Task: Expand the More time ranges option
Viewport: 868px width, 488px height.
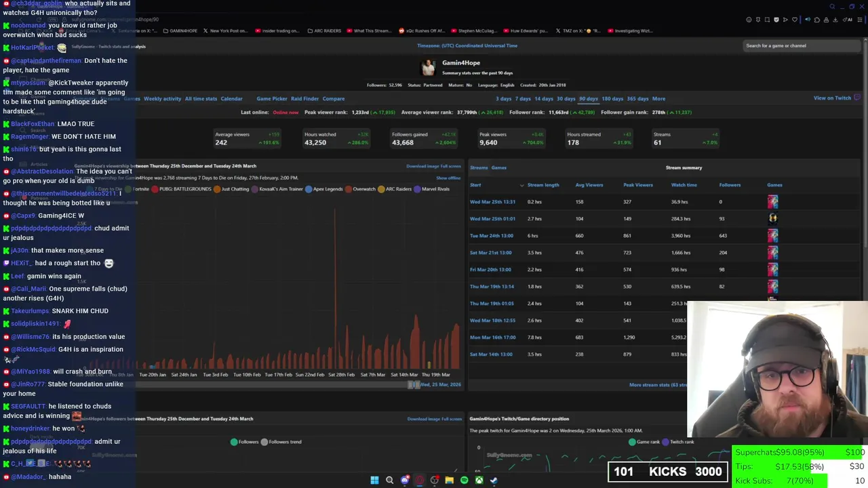Action: pyautogui.click(x=658, y=98)
